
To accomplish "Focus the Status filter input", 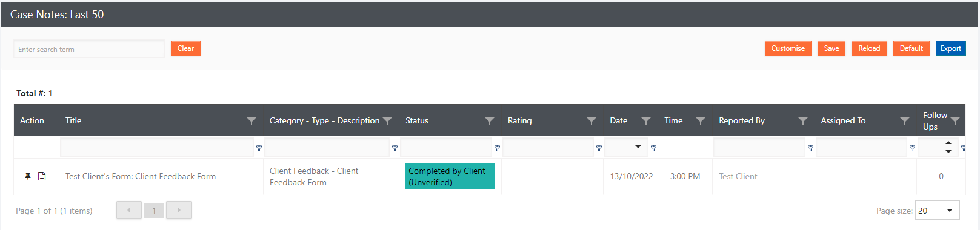I will (x=446, y=147).
